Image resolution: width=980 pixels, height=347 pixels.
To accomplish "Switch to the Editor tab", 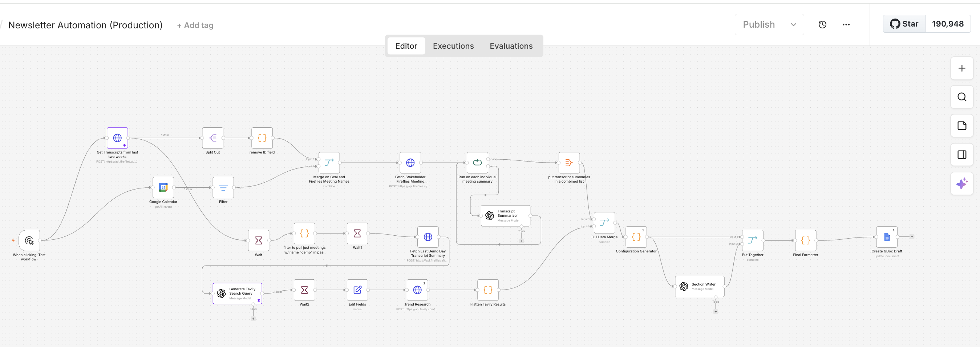I will tap(406, 46).
